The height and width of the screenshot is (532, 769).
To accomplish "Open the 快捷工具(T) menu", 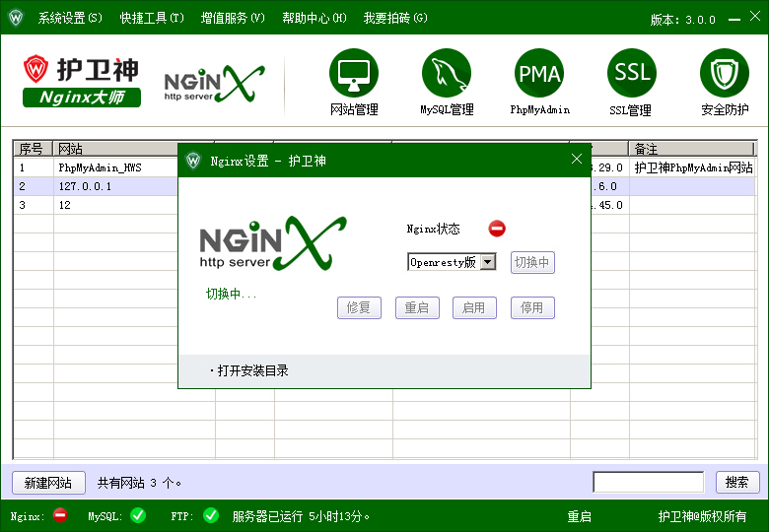I will (x=152, y=19).
